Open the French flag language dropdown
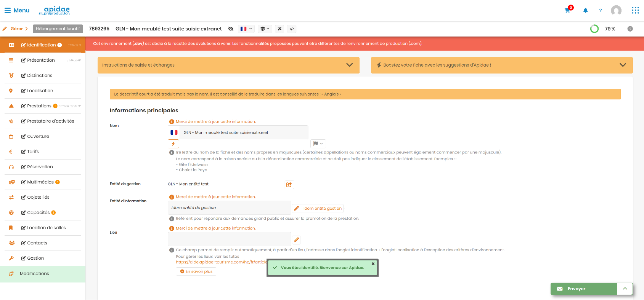Viewport: 644px width, 300px height. pos(246,29)
